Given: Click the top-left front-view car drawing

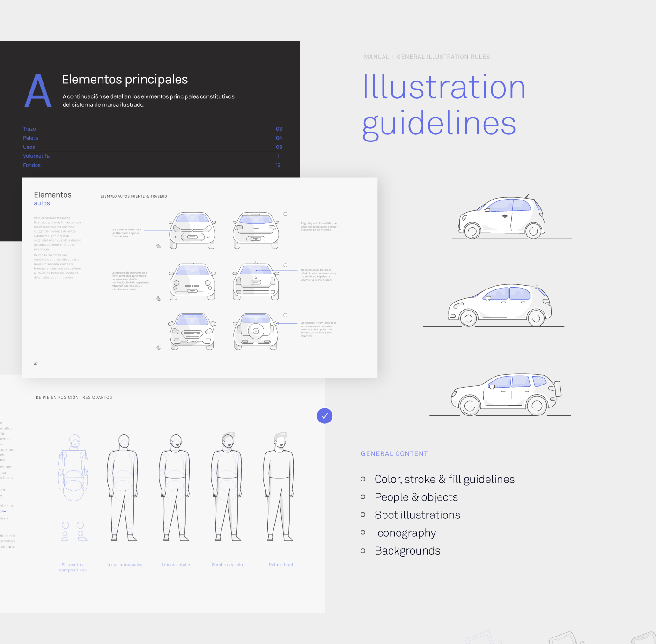Looking at the screenshot, I should tap(192, 229).
